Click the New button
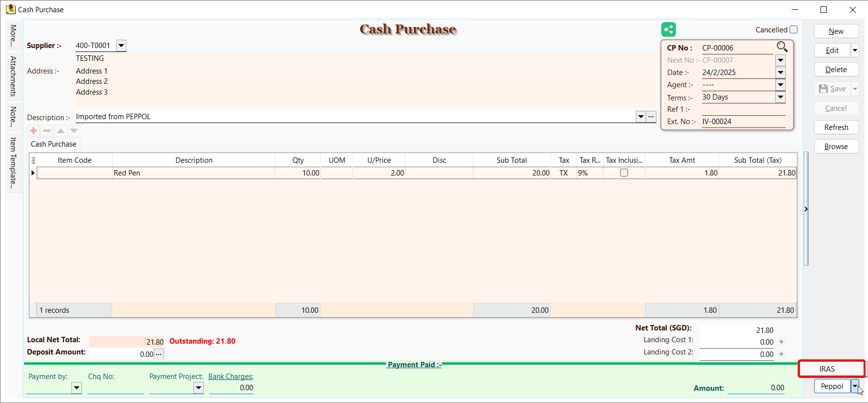Viewport: 868px width, 403px height. (x=836, y=31)
